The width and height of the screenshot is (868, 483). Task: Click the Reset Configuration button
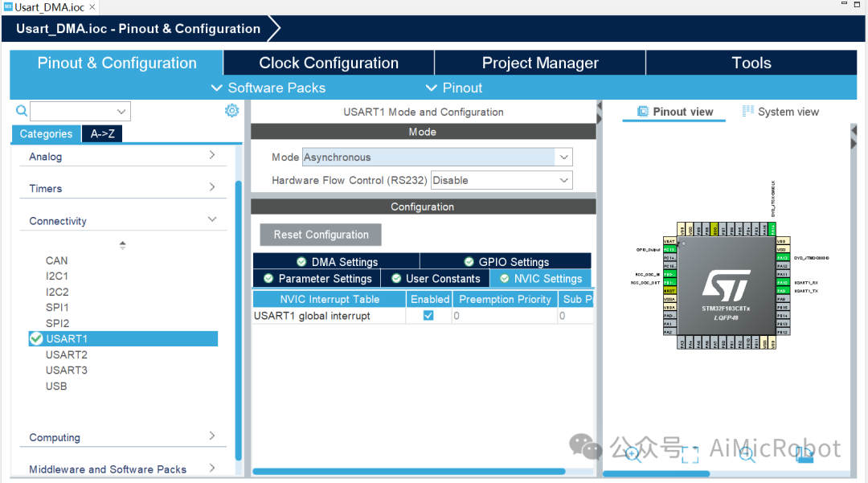(321, 235)
